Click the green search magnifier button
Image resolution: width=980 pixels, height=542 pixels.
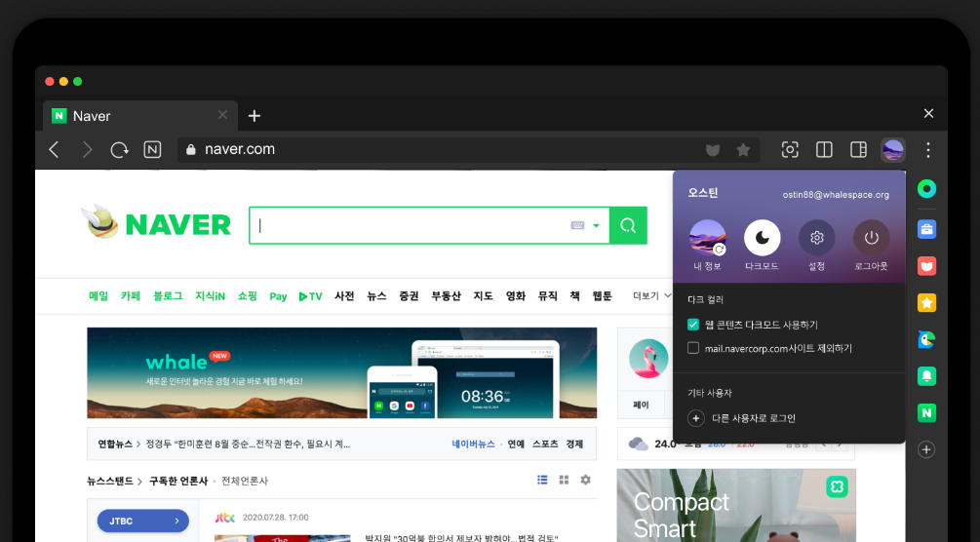click(628, 225)
